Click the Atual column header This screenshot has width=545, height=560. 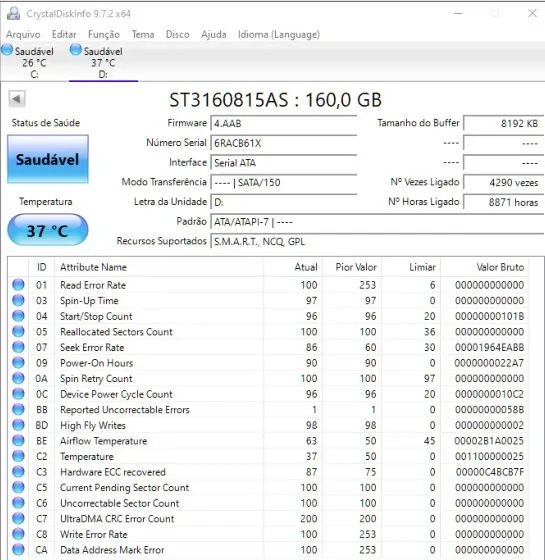coord(293,267)
